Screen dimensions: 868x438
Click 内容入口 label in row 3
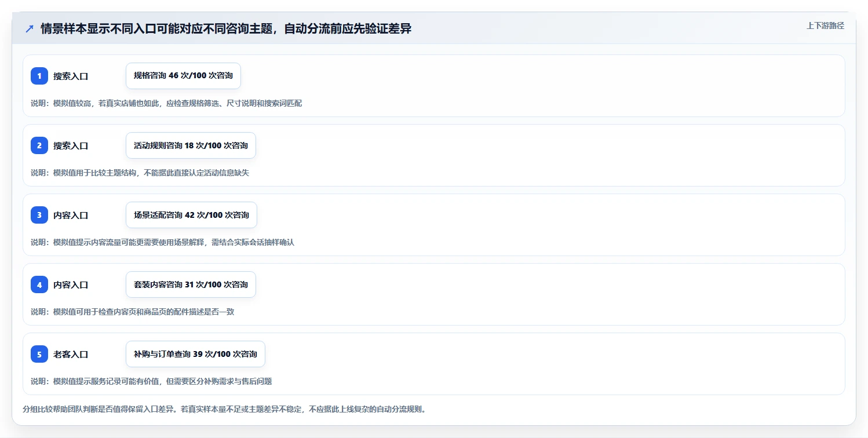[71, 215]
